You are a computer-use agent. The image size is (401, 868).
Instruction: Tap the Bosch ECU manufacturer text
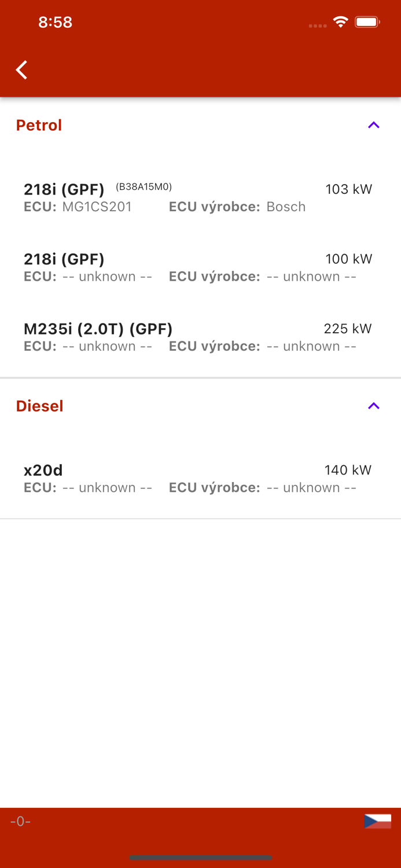coord(285,207)
